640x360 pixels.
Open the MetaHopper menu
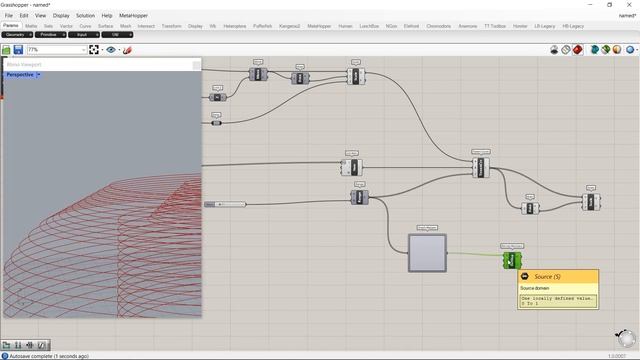(133, 16)
